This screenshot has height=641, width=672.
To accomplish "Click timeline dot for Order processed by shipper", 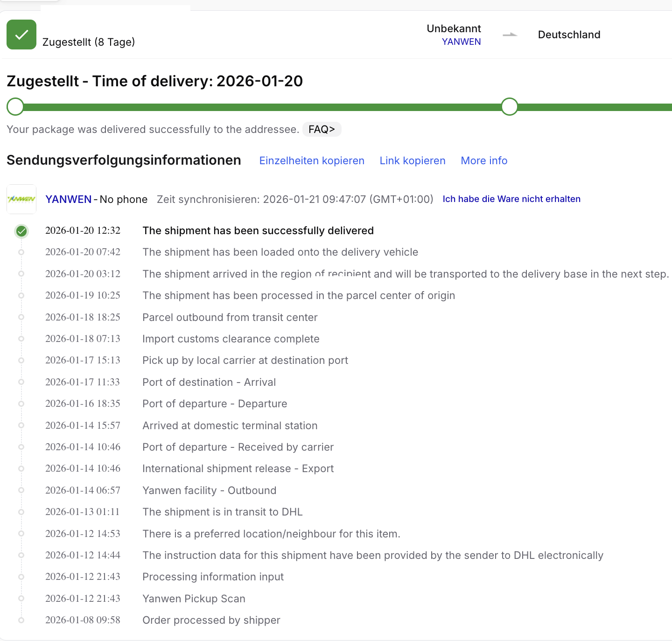I will tap(21, 620).
